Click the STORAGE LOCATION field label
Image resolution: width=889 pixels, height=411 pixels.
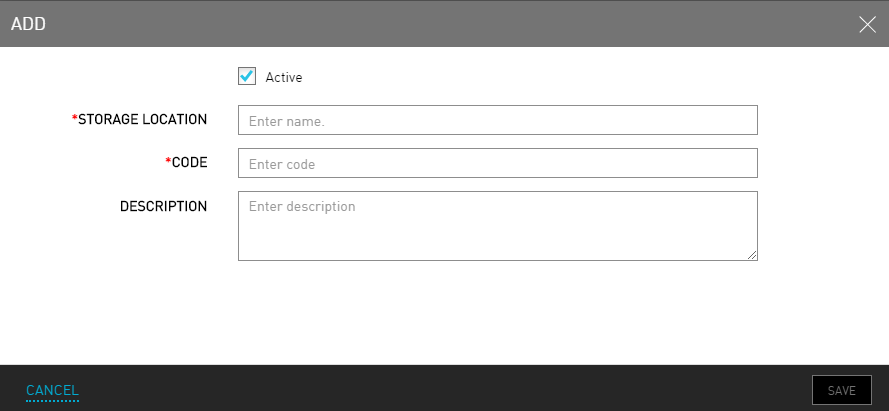(x=142, y=120)
